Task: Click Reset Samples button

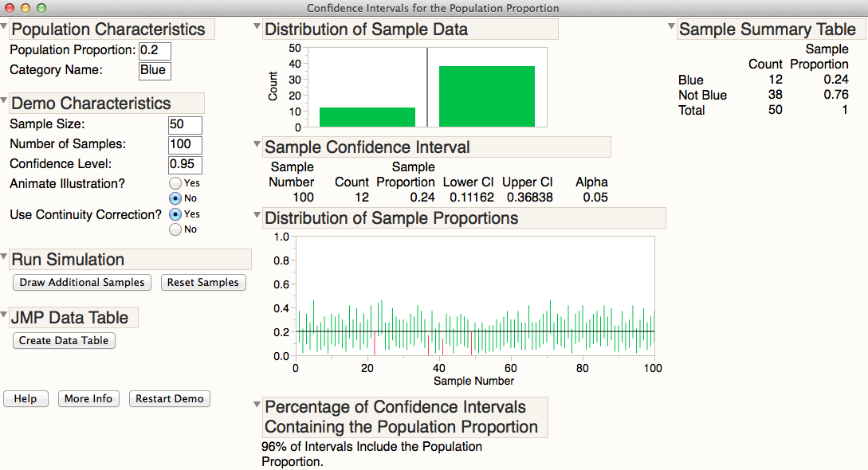Action: point(203,282)
